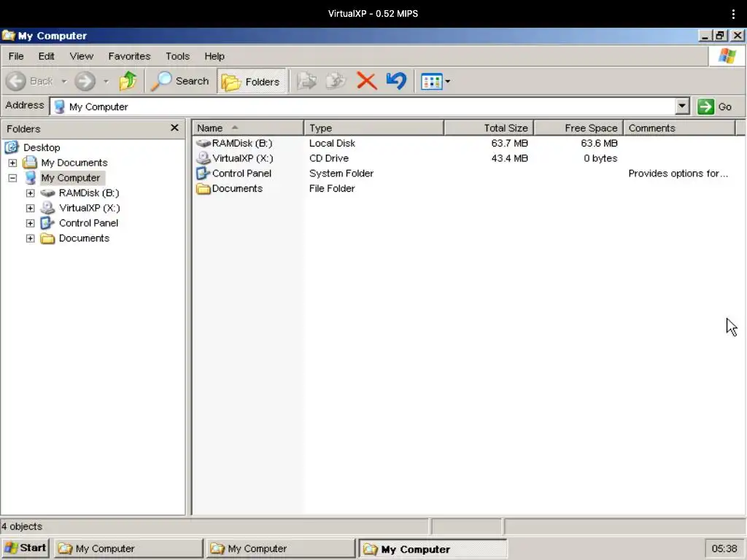
Task: Click the 'Local Disk' type cell
Action: [x=332, y=144]
